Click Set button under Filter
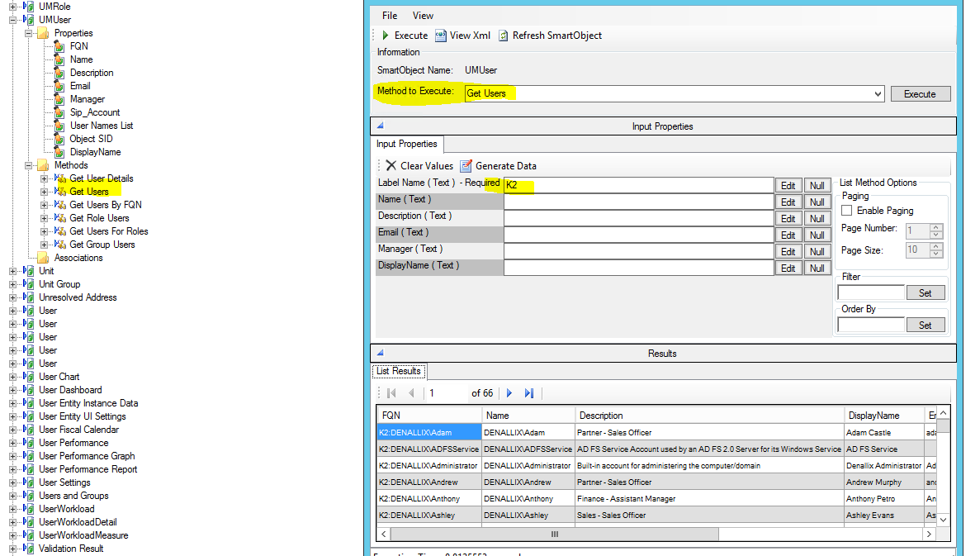This screenshot has height=556, width=980. click(x=925, y=292)
